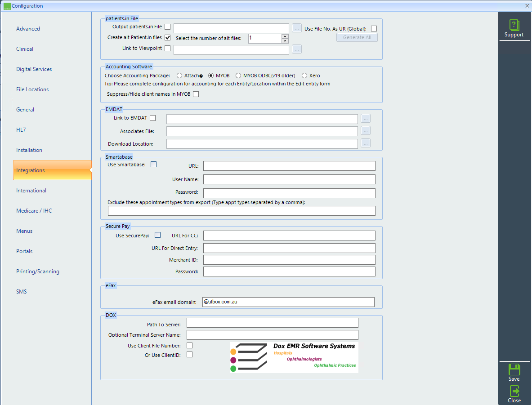
Task: Click the Secure Pay Password field
Action: pyautogui.click(x=289, y=271)
